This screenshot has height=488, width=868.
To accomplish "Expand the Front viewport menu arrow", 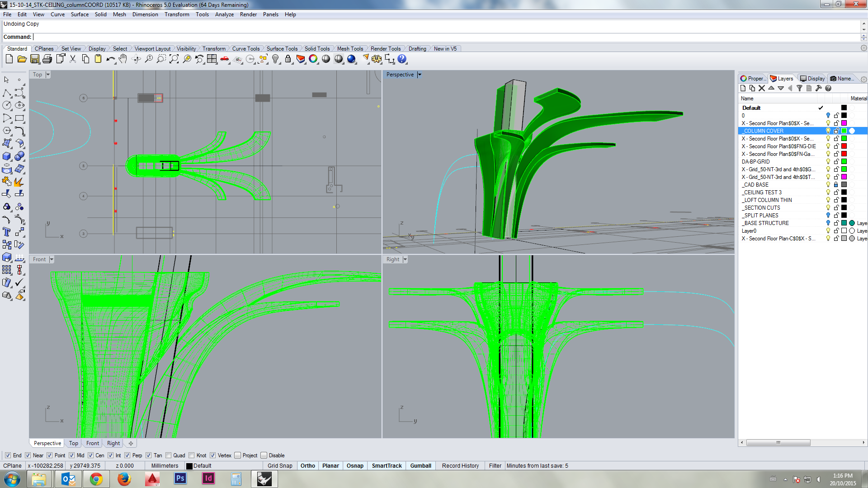I will click(52, 259).
